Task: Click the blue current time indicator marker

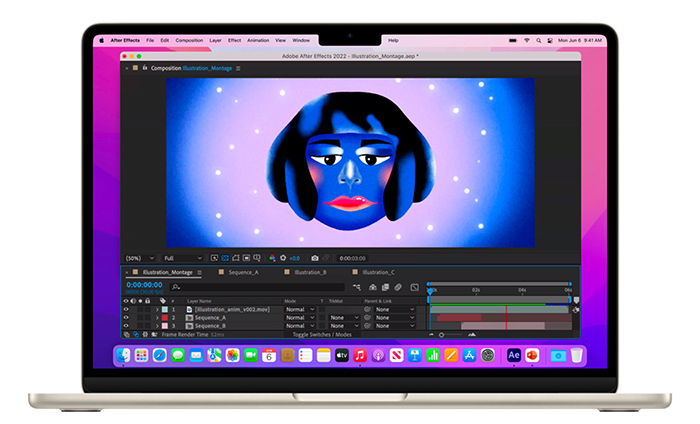Action: tap(430, 291)
